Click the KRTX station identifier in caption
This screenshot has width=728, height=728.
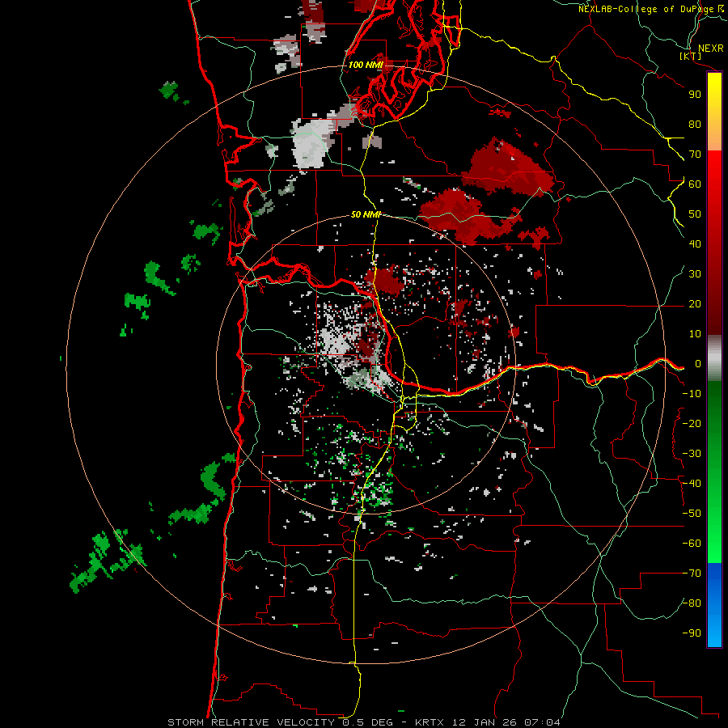(x=430, y=722)
